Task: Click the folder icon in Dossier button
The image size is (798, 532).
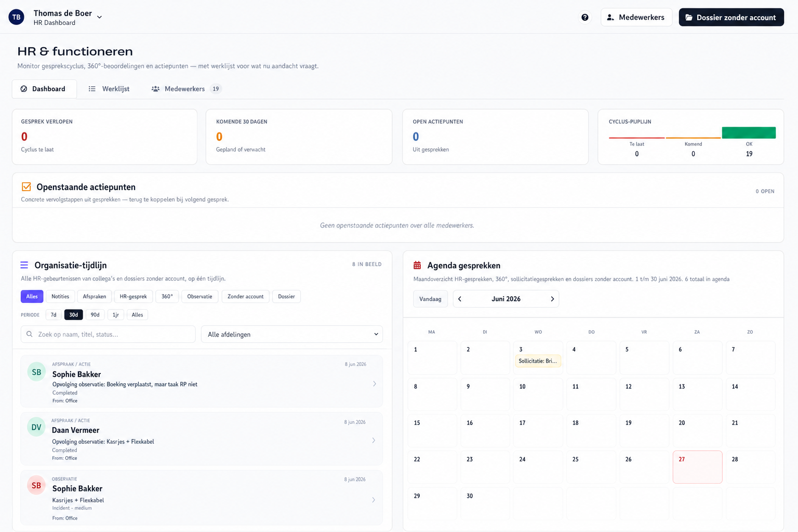Action: click(x=689, y=17)
